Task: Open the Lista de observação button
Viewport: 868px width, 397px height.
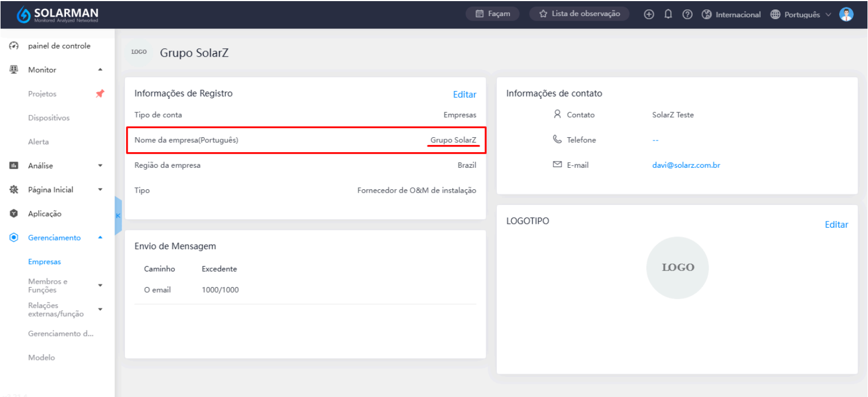Action: point(579,14)
